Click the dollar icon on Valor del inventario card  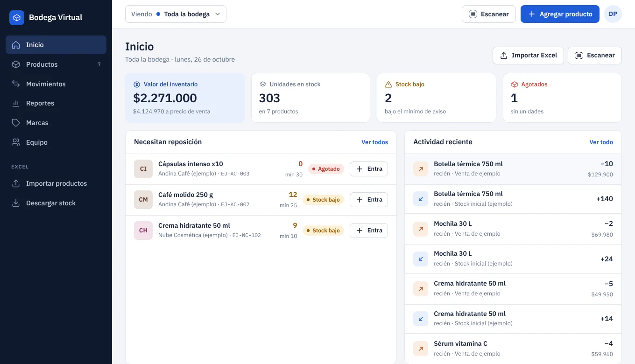[x=137, y=84]
